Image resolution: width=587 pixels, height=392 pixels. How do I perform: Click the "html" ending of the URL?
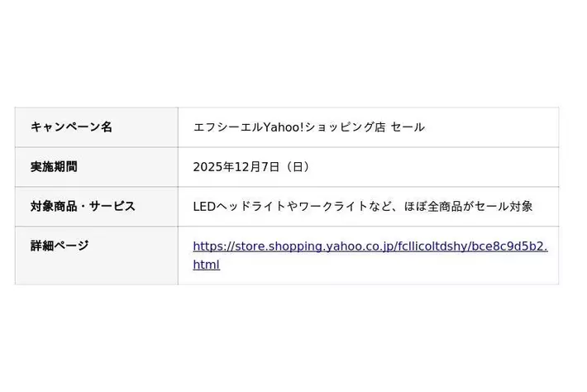206,265
